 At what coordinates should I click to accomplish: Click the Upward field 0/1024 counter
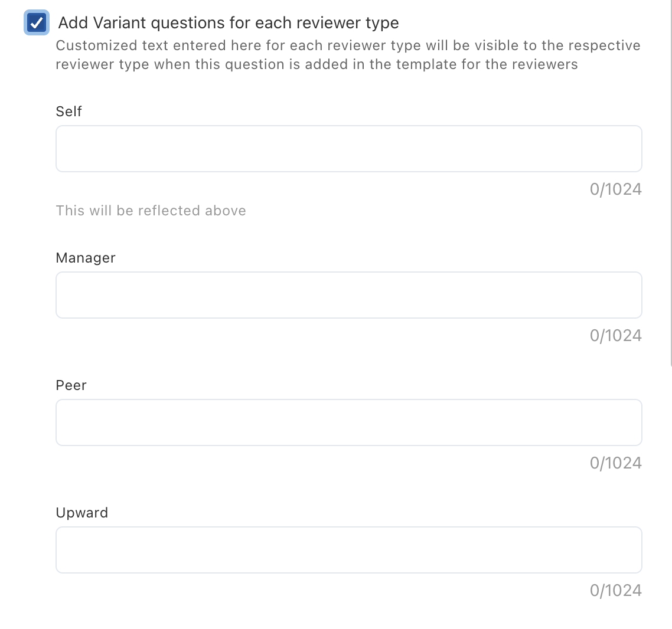615,591
